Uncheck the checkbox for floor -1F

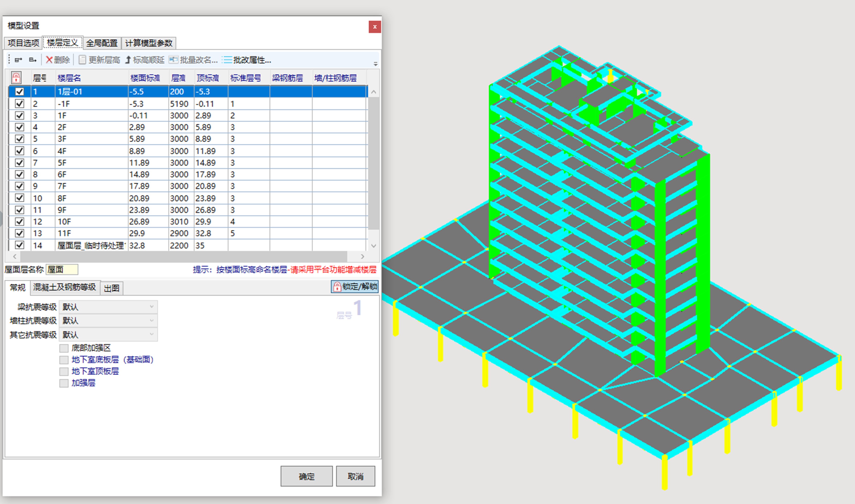click(20, 104)
